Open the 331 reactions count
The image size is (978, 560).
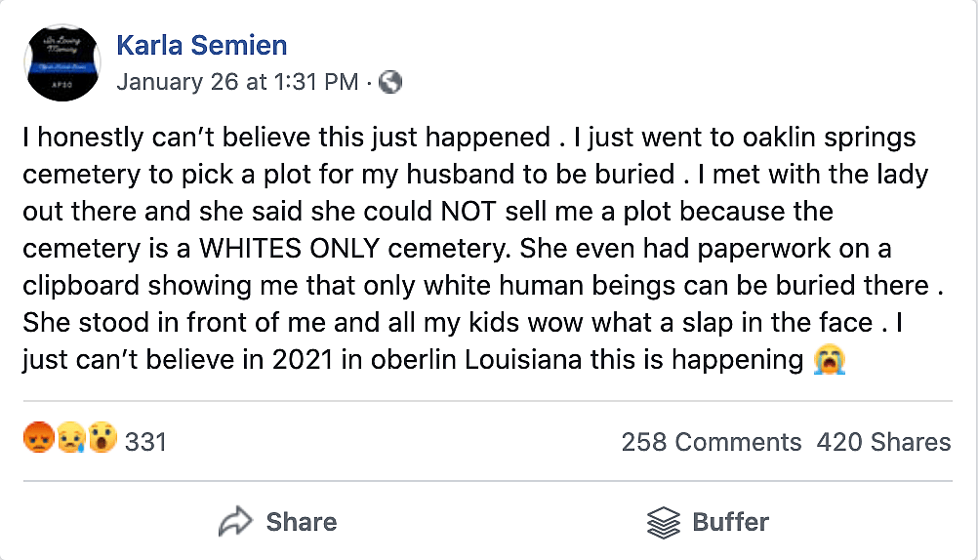pyautogui.click(x=145, y=442)
